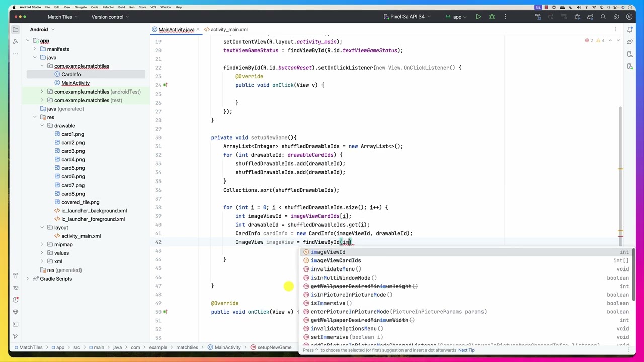
Task: Click the 2 errors indicator in editor
Action: [589, 40]
